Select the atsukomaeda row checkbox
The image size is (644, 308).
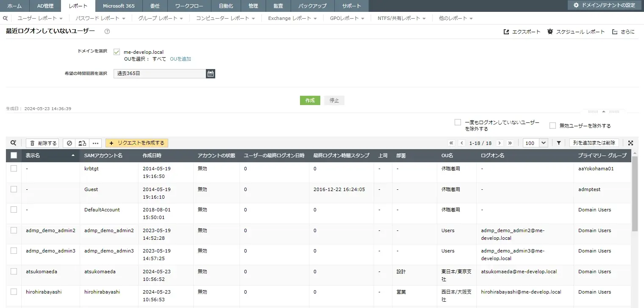click(x=14, y=272)
